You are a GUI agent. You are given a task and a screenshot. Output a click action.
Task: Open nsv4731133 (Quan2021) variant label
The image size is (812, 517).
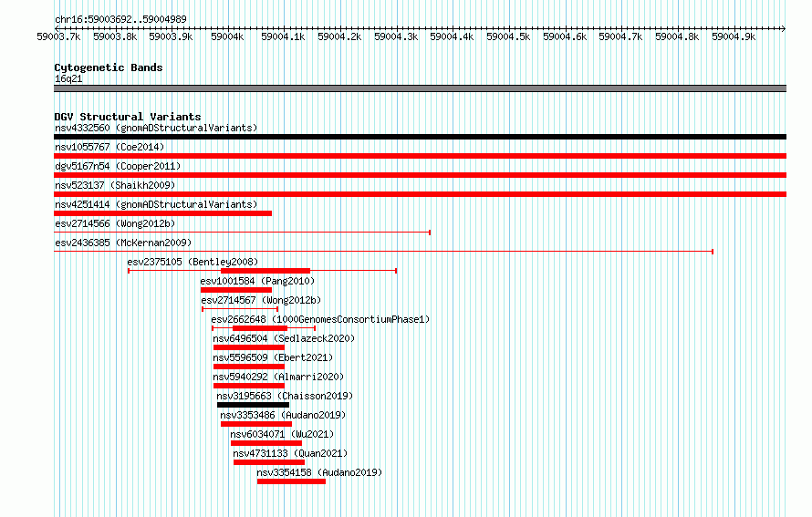(x=290, y=453)
